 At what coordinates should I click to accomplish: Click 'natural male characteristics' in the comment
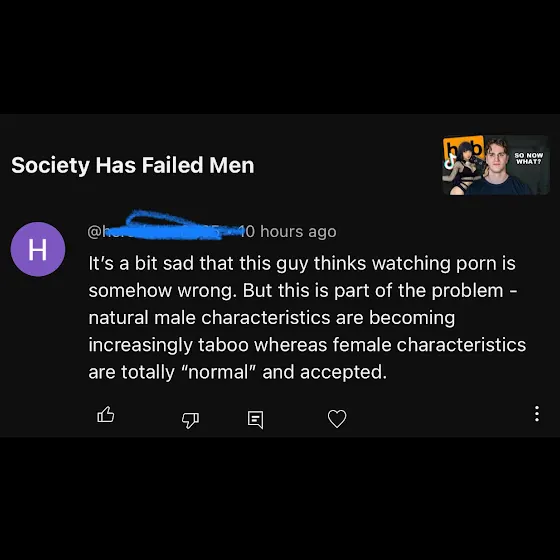[209, 318]
